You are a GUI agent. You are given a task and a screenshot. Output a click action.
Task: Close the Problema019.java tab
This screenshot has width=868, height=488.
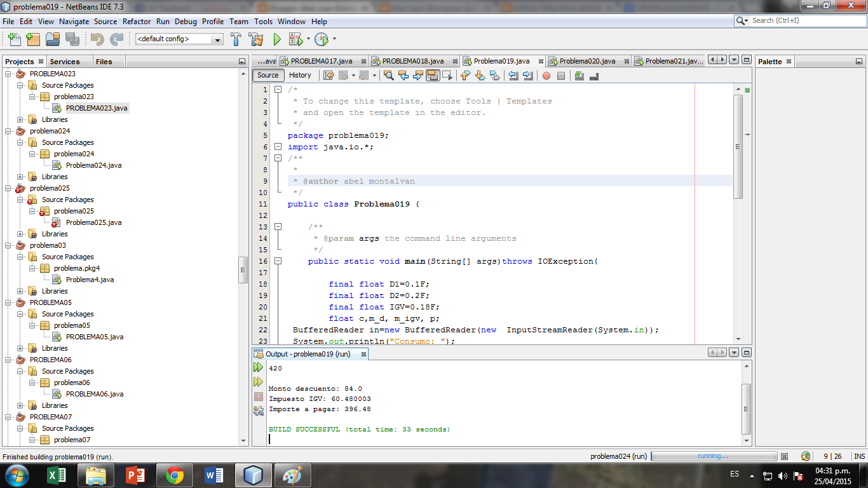541,61
